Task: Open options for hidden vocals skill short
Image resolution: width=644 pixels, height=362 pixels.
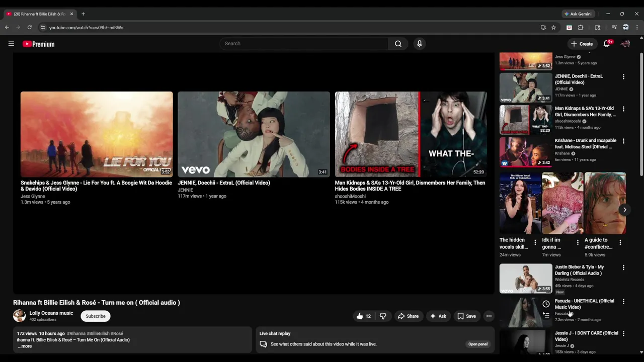Action: point(535,242)
